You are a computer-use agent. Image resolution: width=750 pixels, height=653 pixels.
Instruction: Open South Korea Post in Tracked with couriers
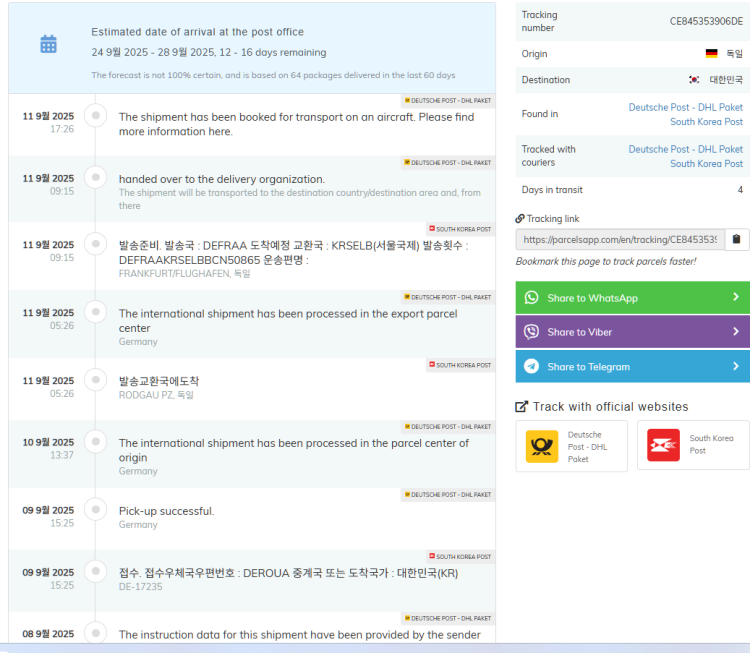(x=706, y=164)
